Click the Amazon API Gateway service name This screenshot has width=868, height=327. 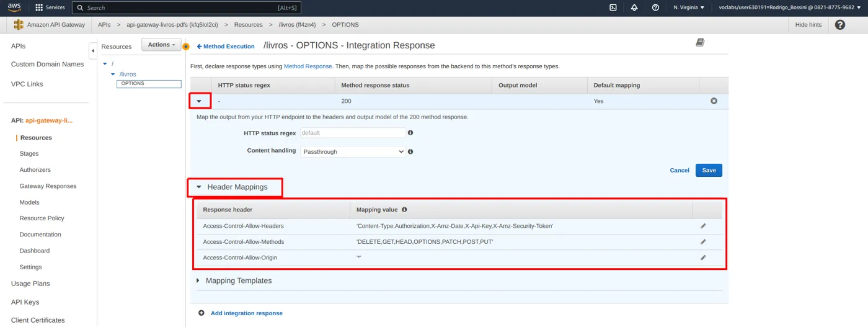pos(56,25)
